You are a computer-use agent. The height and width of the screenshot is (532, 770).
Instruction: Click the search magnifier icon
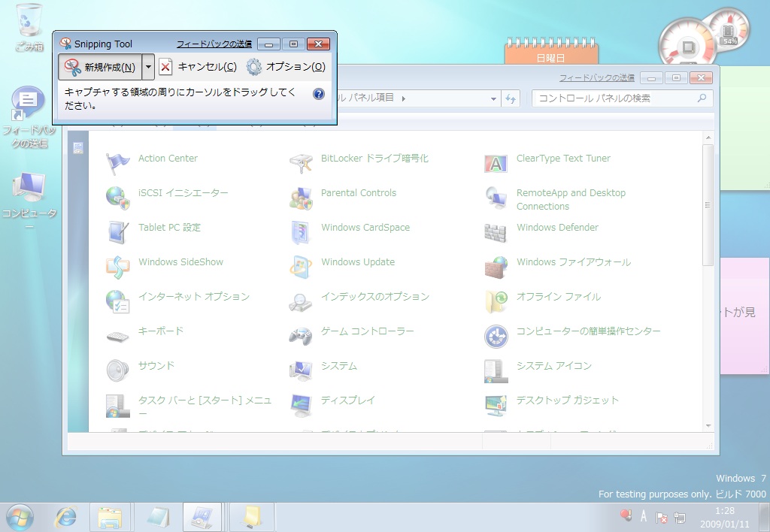pos(702,98)
